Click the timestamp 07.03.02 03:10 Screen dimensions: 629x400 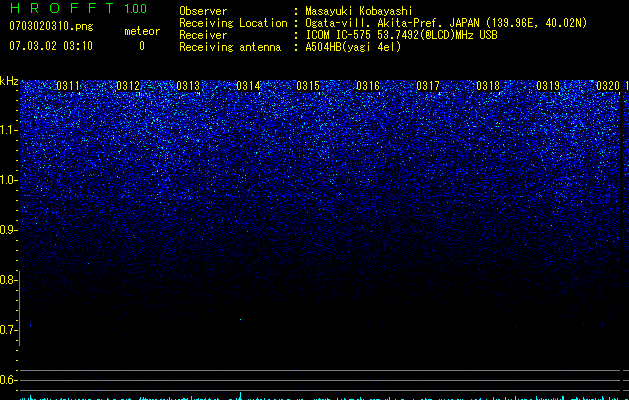[x=51, y=46]
